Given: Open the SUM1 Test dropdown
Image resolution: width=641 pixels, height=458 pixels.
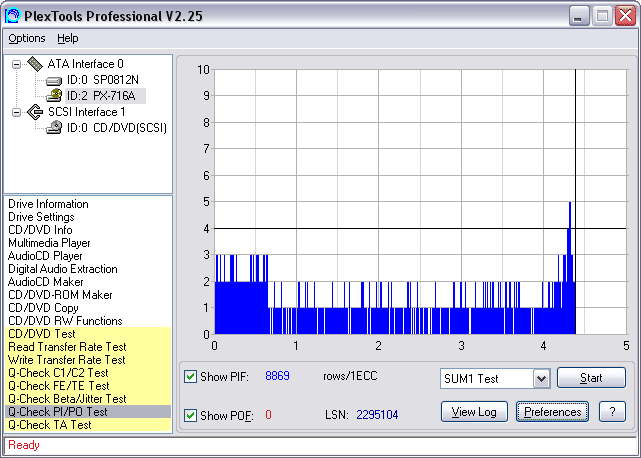Looking at the screenshot, I should (541, 379).
